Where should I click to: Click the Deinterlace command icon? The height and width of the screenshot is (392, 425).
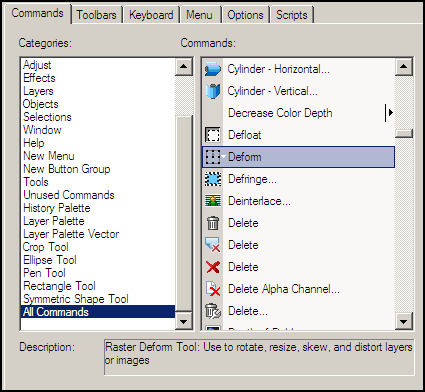[x=213, y=201]
